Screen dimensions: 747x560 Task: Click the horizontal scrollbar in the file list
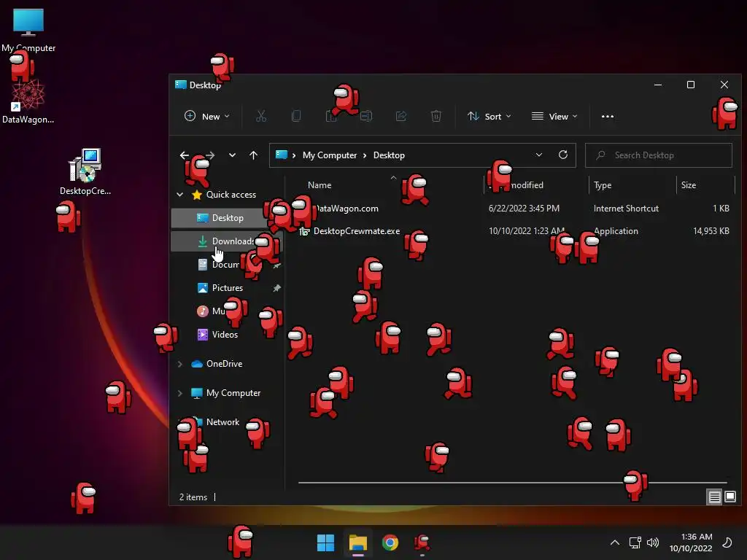pyautogui.click(x=512, y=483)
